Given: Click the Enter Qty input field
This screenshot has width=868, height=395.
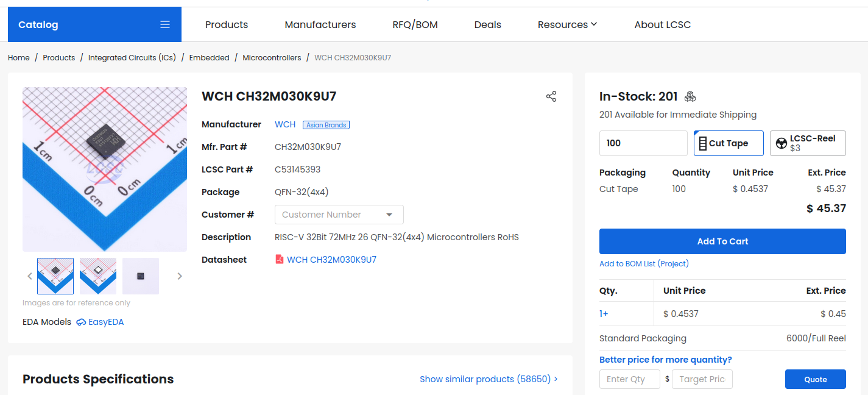Looking at the screenshot, I should coord(629,379).
